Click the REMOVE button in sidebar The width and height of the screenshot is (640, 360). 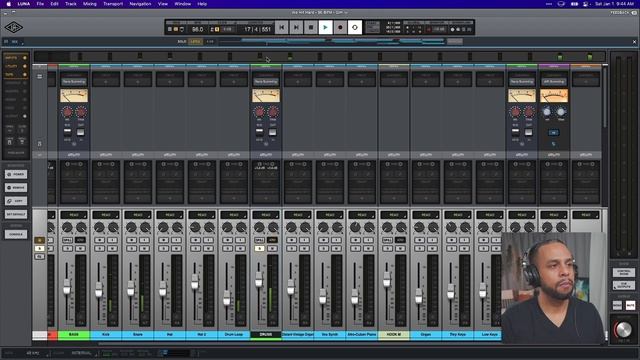click(x=16, y=188)
